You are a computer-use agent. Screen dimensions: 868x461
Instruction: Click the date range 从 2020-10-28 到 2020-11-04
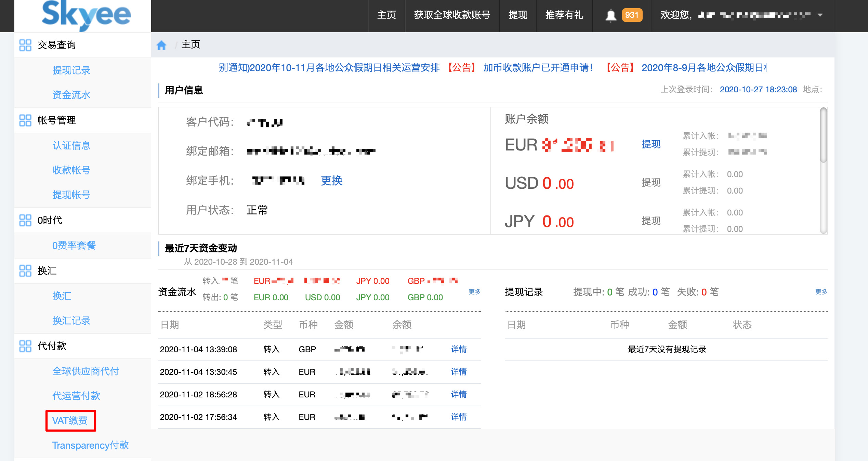[238, 262]
